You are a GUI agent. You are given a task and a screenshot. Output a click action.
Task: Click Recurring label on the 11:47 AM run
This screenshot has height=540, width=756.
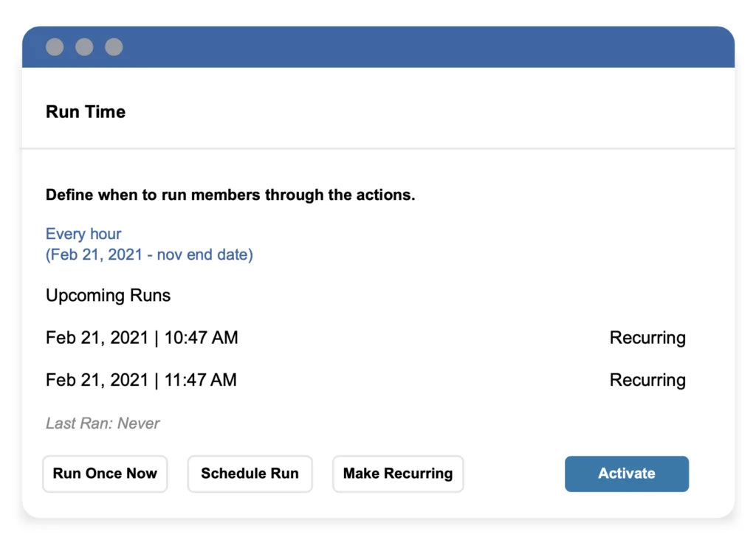click(x=647, y=381)
